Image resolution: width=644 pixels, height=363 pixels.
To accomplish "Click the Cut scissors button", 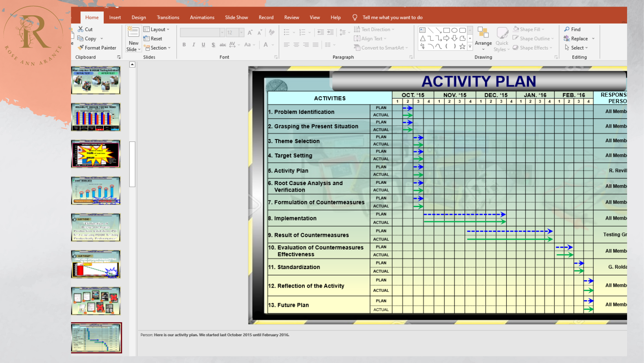I will (x=85, y=29).
